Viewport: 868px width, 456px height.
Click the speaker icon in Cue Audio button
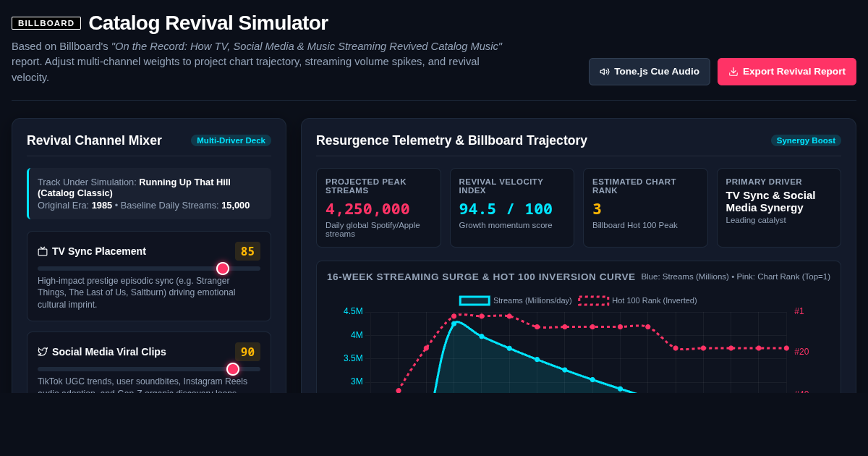(605, 72)
